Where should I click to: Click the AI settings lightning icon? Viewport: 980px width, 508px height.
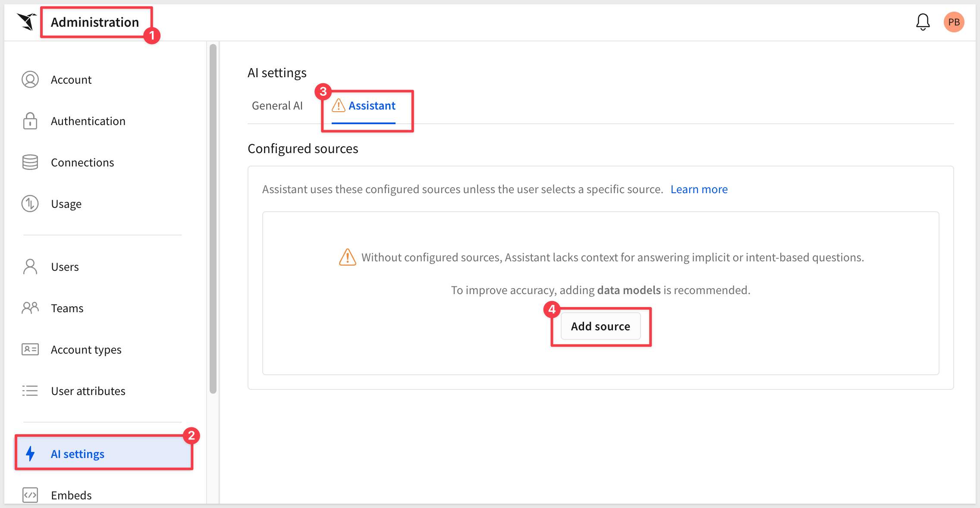click(30, 454)
